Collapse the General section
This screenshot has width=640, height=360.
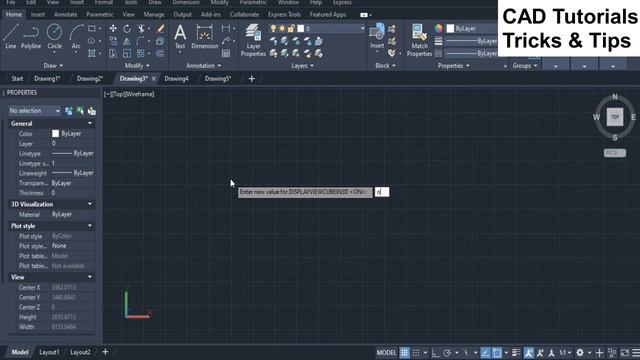(90, 123)
